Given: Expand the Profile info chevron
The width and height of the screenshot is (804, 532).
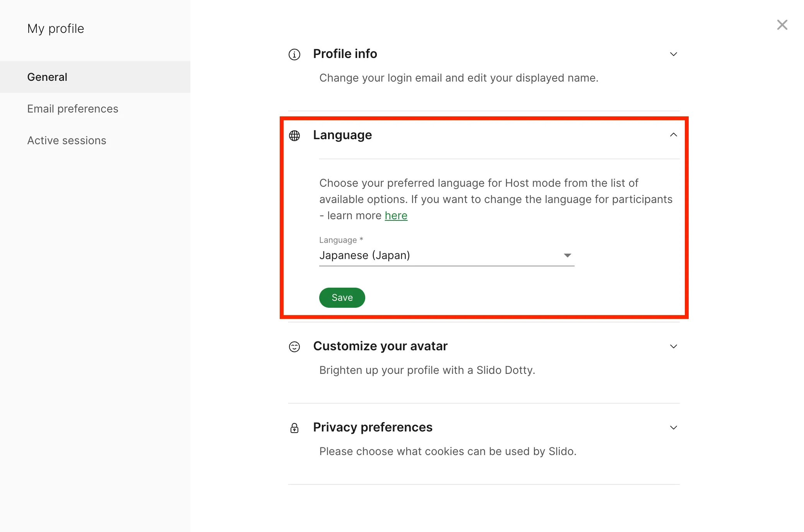Looking at the screenshot, I should click(673, 54).
